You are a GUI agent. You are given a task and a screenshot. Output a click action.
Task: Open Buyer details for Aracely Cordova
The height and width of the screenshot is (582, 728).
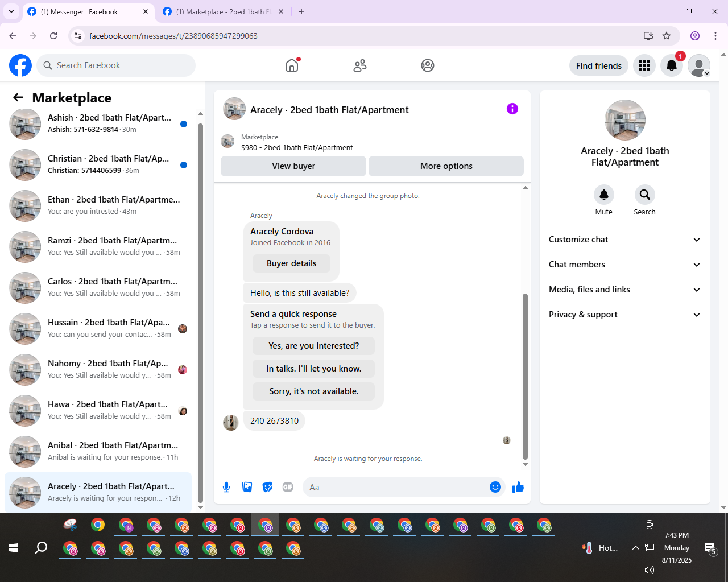(x=292, y=263)
